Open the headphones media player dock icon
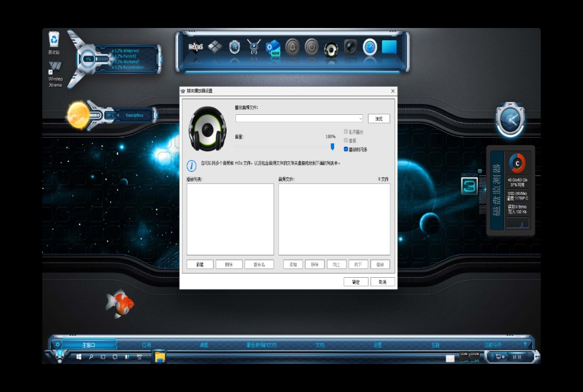This screenshot has height=392, width=583. tap(332, 48)
